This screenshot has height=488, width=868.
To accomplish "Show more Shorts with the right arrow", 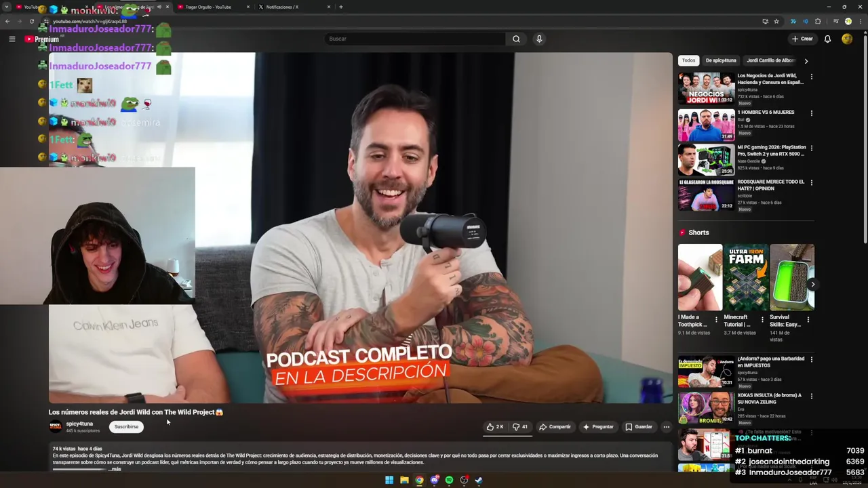I will (812, 284).
